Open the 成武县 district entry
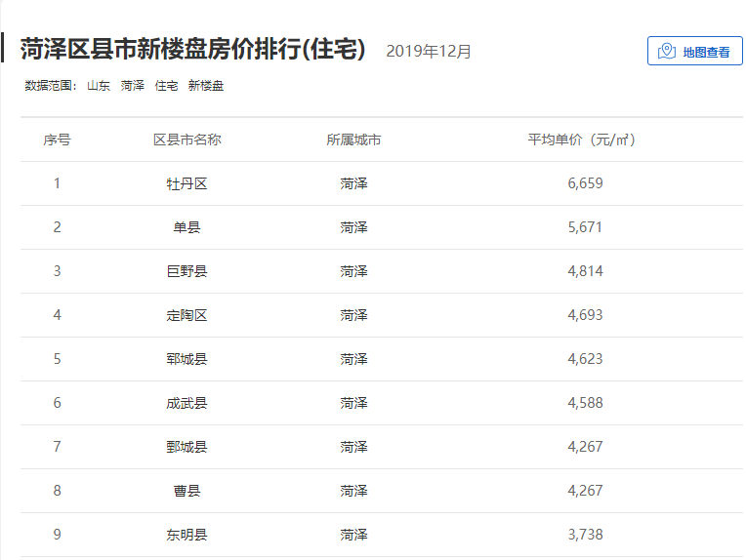Viewport: 746px width, 560px height. 186,403
